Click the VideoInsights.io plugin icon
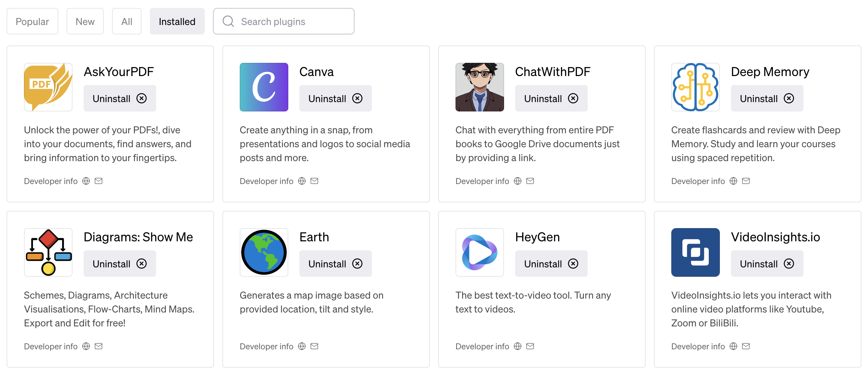Screen dimensions: 868x375 click(695, 252)
